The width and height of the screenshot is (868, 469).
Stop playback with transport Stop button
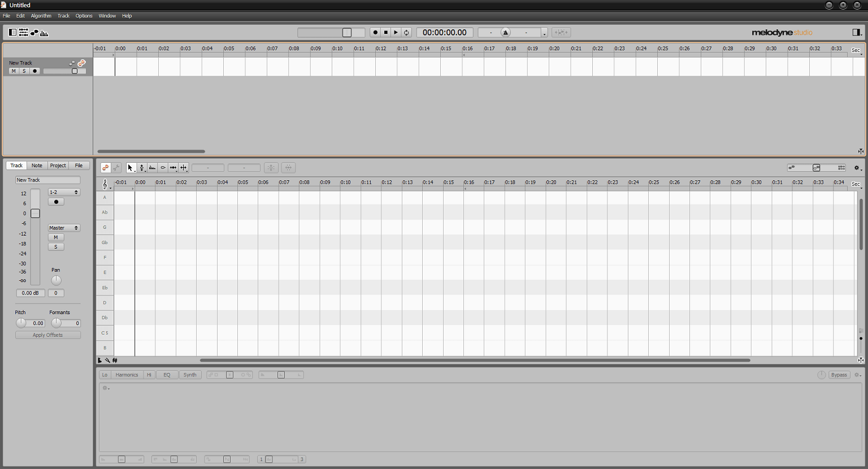[386, 32]
